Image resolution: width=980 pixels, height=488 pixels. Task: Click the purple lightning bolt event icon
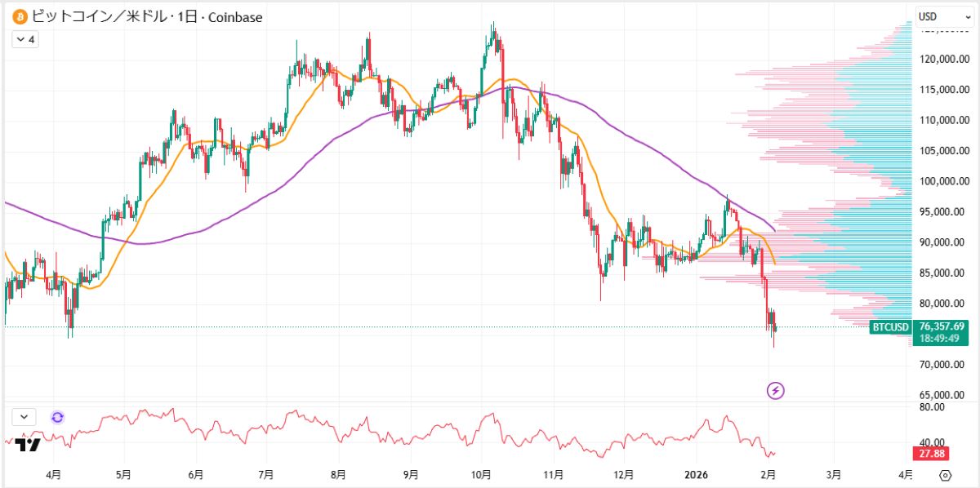point(776,391)
